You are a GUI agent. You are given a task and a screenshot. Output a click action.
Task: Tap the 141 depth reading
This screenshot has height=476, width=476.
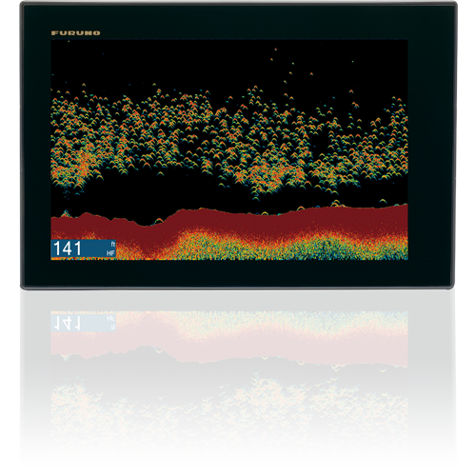coord(68,248)
